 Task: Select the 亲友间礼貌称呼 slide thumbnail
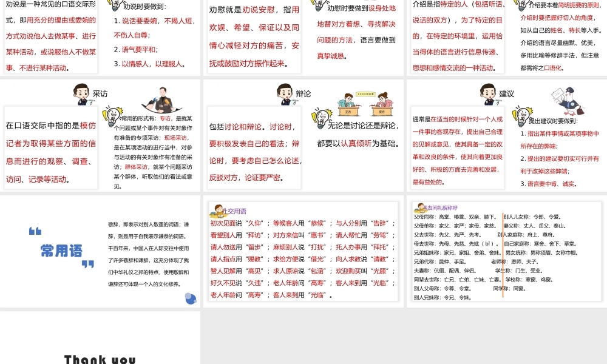coord(507,251)
